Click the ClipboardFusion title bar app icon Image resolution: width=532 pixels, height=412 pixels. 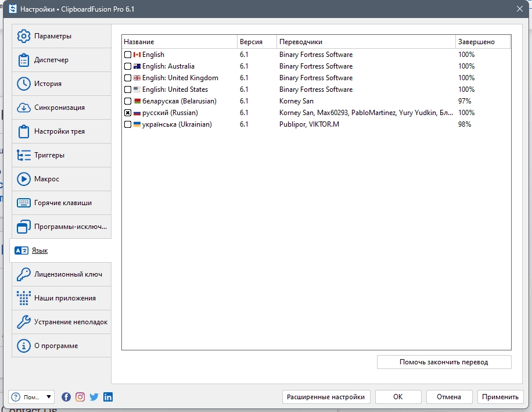13,9
